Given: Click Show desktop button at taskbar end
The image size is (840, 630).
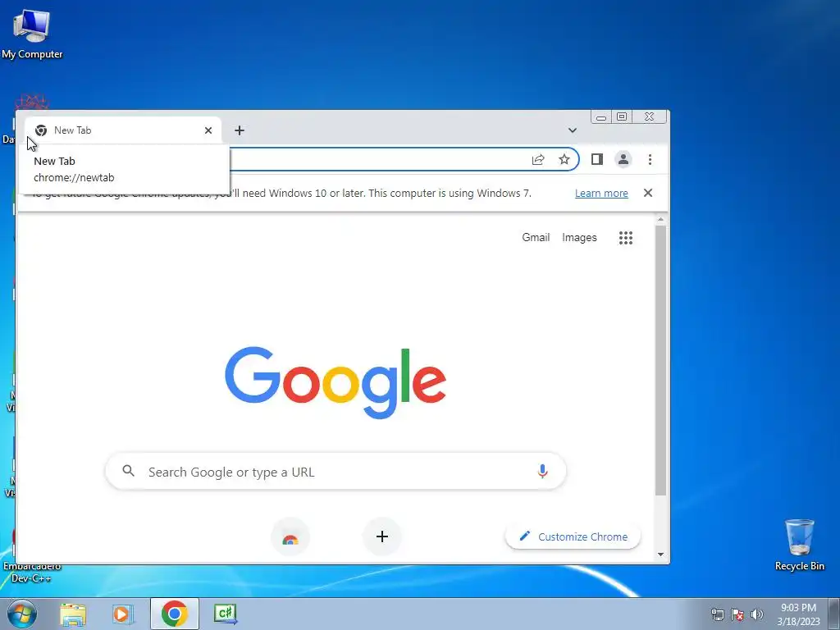Looking at the screenshot, I should [834, 614].
